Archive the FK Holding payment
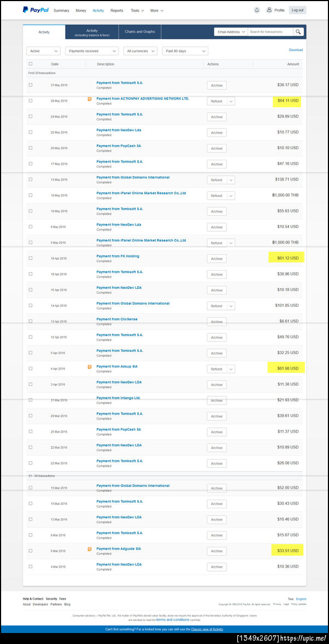 (x=217, y=259)
